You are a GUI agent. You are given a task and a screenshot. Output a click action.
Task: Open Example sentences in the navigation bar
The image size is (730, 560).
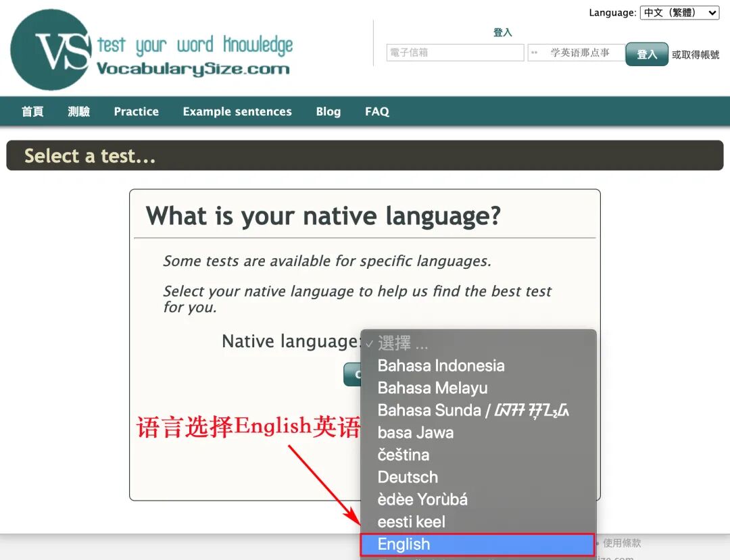click(x=237, y=111)
